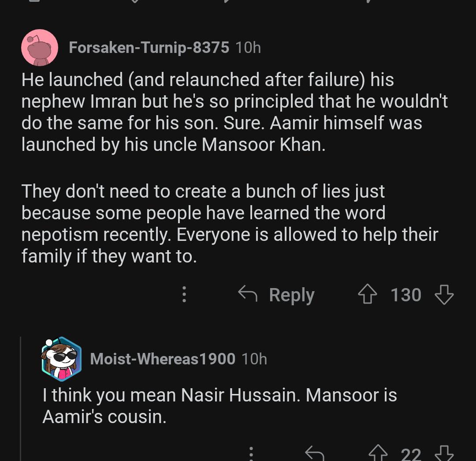Tap the 22 vote score

tap(411, 454)
